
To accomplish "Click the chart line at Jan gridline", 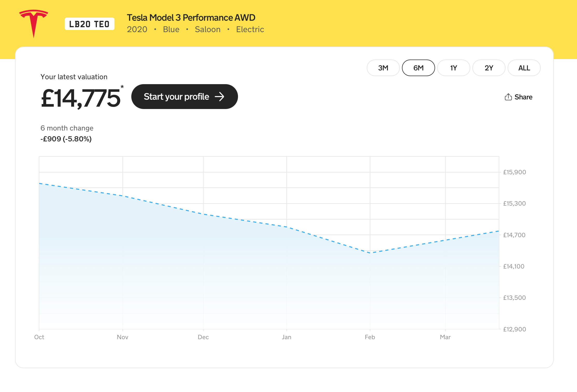I will pyautogui.click(x=287, y=227).
